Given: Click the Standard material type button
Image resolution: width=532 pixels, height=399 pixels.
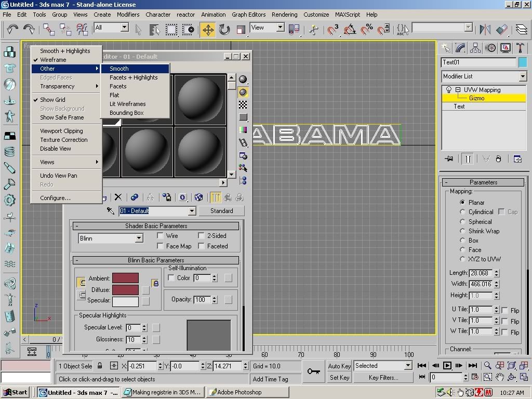Looking at the screenshot, I should 221,211.
